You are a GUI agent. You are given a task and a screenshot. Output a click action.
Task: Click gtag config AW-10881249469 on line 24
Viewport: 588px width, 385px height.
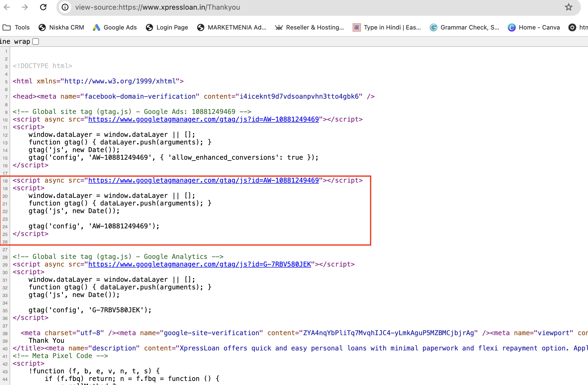click(x=94, y=226)
